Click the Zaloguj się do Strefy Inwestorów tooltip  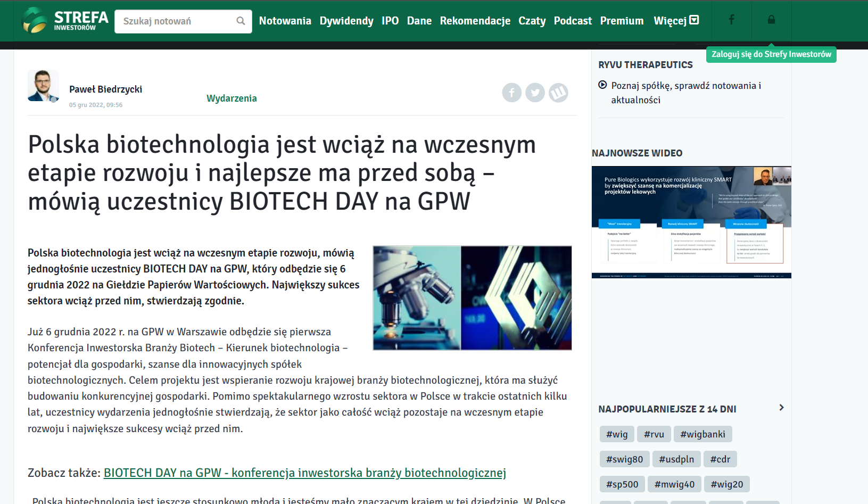click(771, 54)
